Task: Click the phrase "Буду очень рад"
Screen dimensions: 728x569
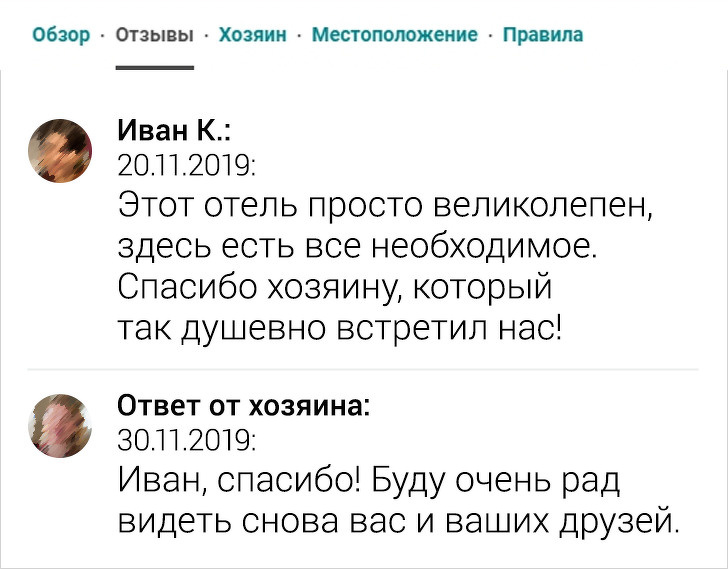Action: click(498, 480)
